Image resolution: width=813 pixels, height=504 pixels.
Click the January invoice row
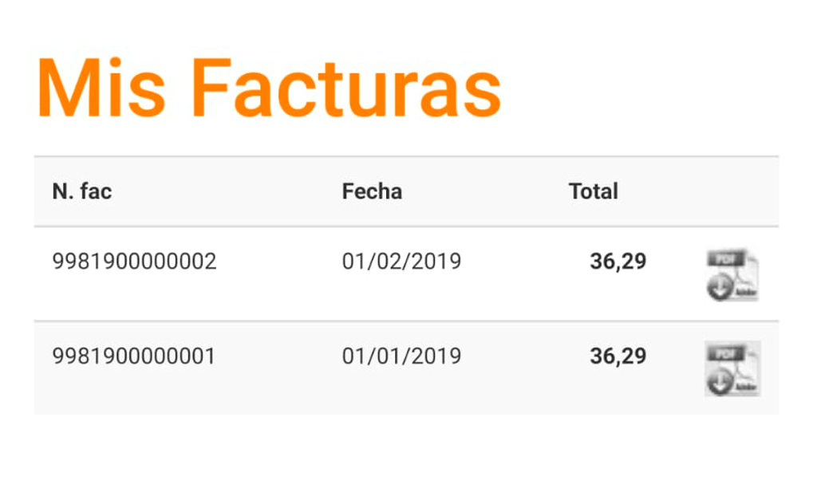pyautogui.click(x=407, y=368)
